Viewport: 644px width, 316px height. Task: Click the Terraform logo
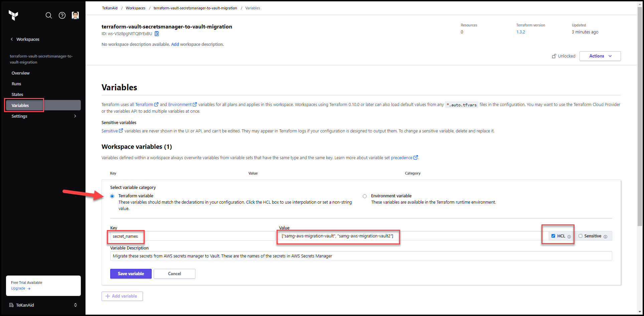[13, 15]
